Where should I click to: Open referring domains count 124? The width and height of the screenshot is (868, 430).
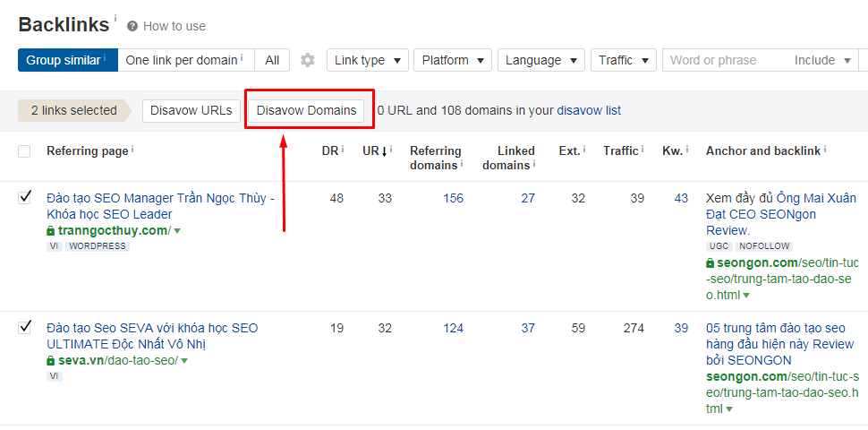(454, 328)
